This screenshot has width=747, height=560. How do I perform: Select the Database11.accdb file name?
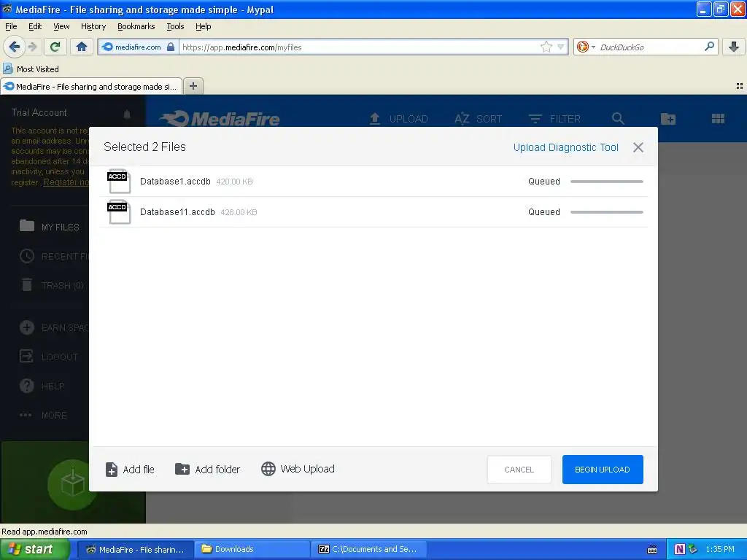coord(177,212)
